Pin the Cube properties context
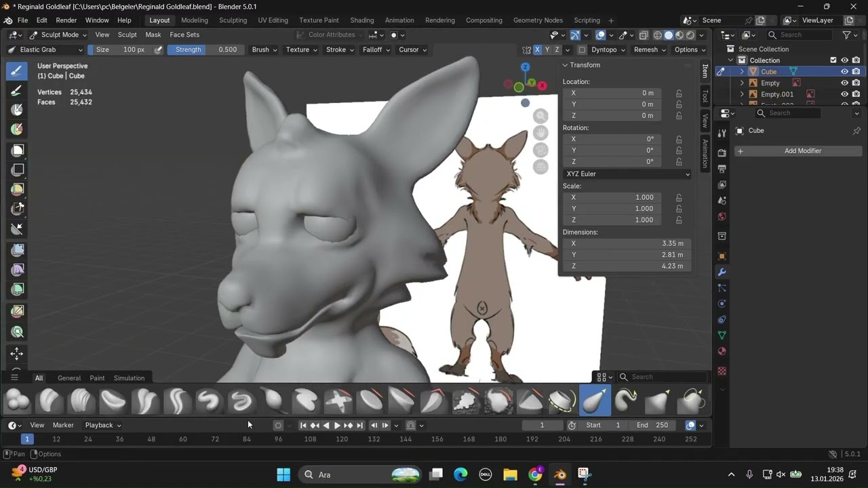868x488 pixels. coord(856,131)
